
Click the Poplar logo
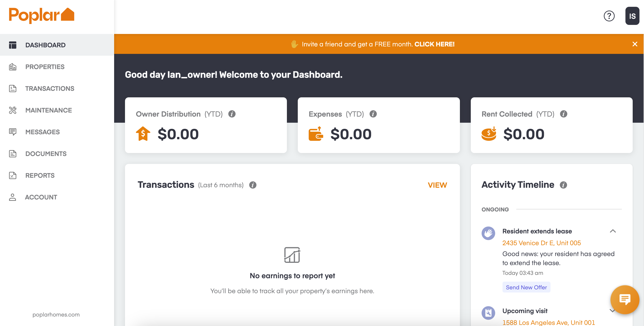[x=41, y=15]
